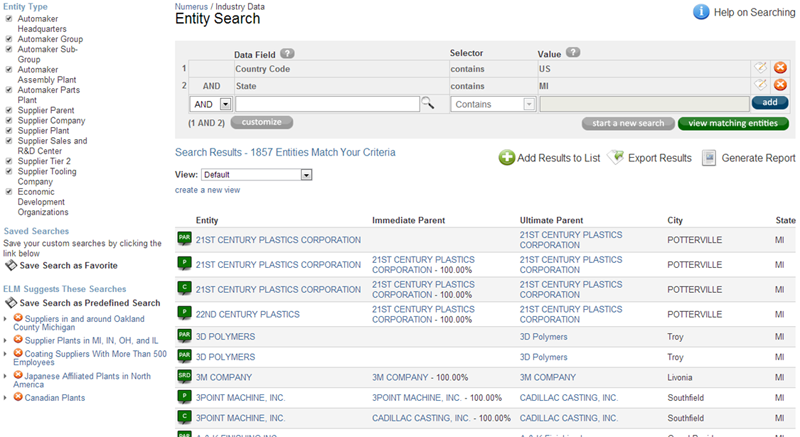Click the Data Field help question icon

(x=287, y=53)
